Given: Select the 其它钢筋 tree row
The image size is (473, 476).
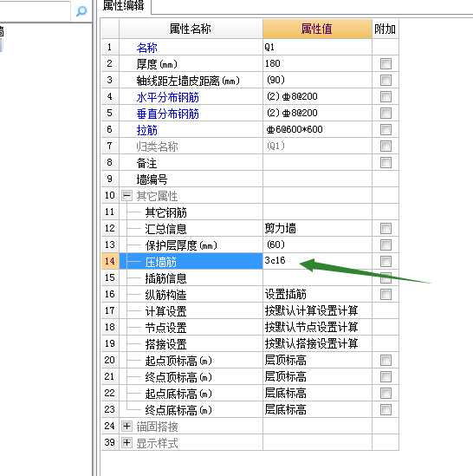Looking at the screenshot, I should [191, 212].
